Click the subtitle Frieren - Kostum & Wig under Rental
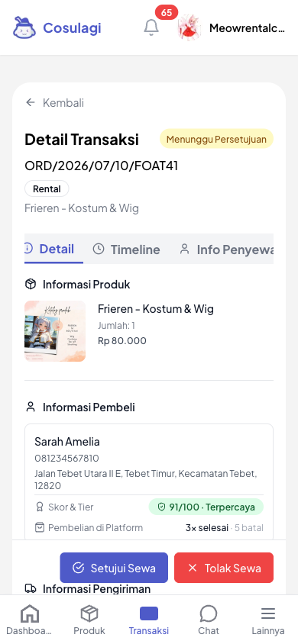Screen dimensions: 298x644 [82, 208]
